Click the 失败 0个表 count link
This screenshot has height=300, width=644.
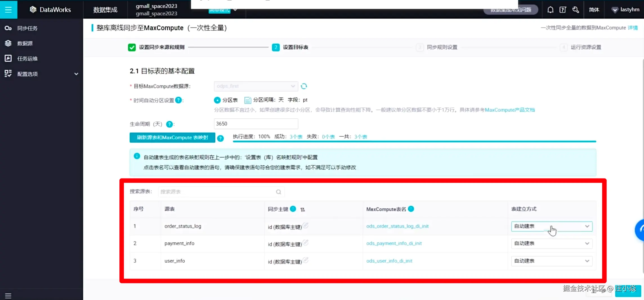tap(328, 137)
